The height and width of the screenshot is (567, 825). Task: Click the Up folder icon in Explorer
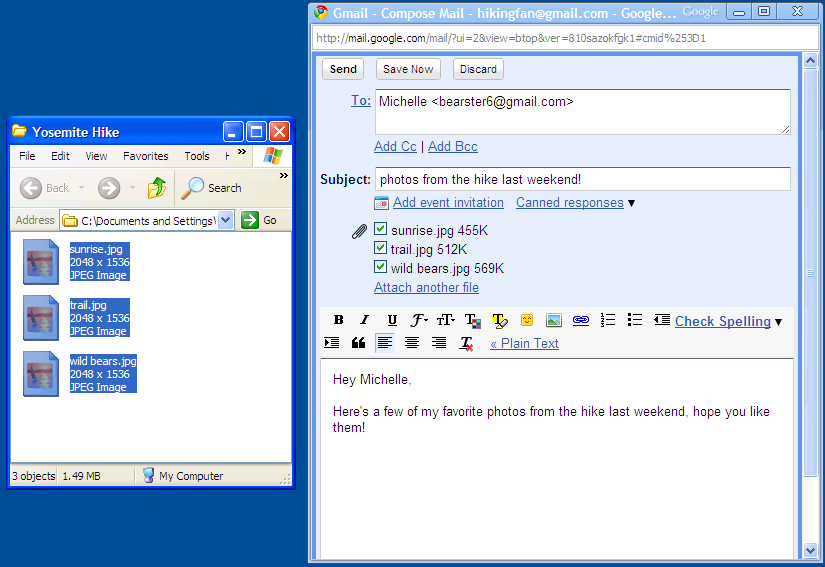(x=157, y=188)
